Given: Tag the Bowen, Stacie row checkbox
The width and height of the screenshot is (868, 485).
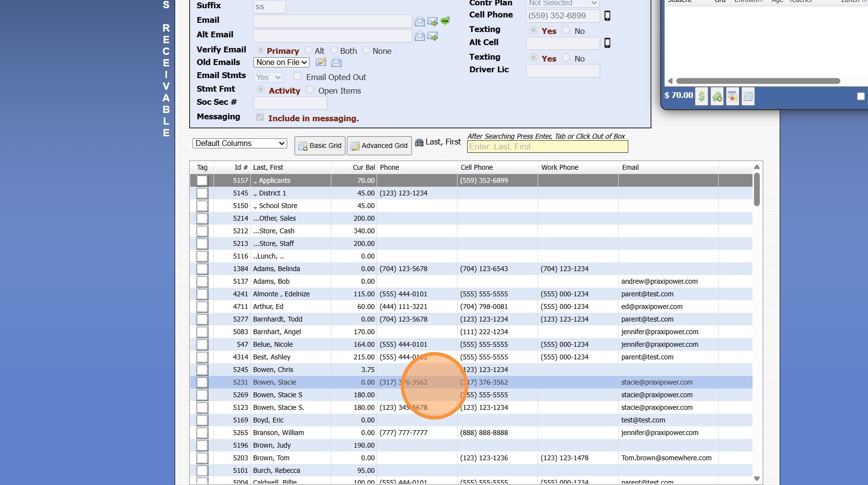Looking at the screenshot, I should point(202,382).
